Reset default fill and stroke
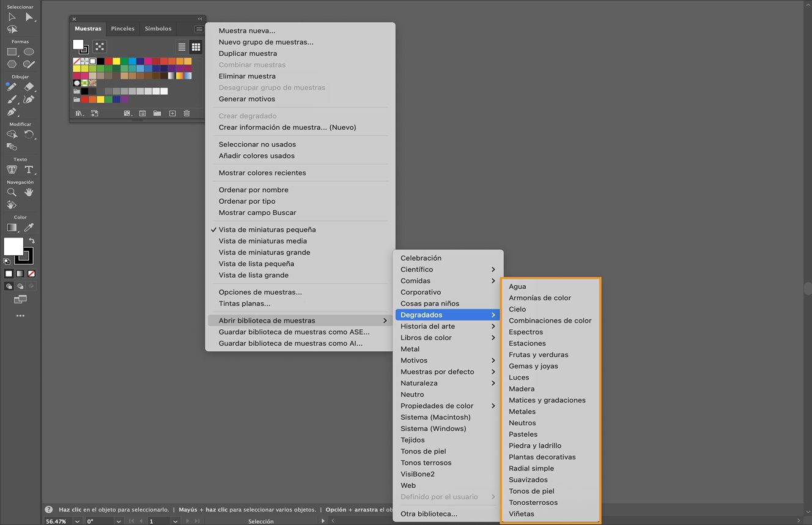 [x=7, y=261]
